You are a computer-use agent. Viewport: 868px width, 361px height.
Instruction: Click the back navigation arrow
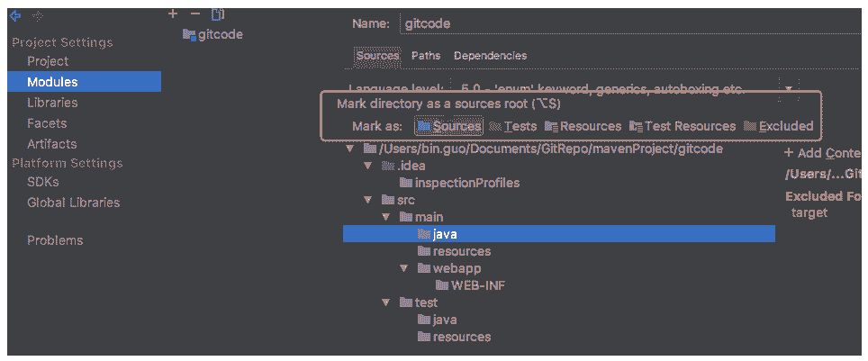point(15,16)
